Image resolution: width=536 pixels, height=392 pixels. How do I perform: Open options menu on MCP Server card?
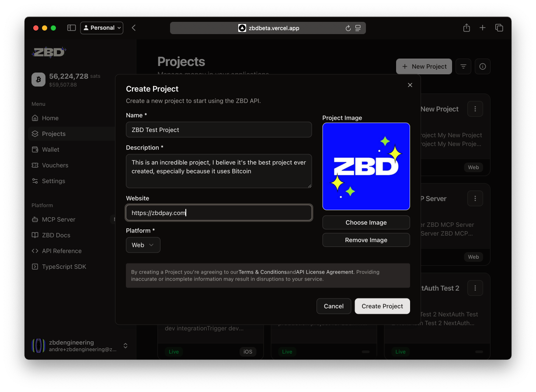point(475,198)
